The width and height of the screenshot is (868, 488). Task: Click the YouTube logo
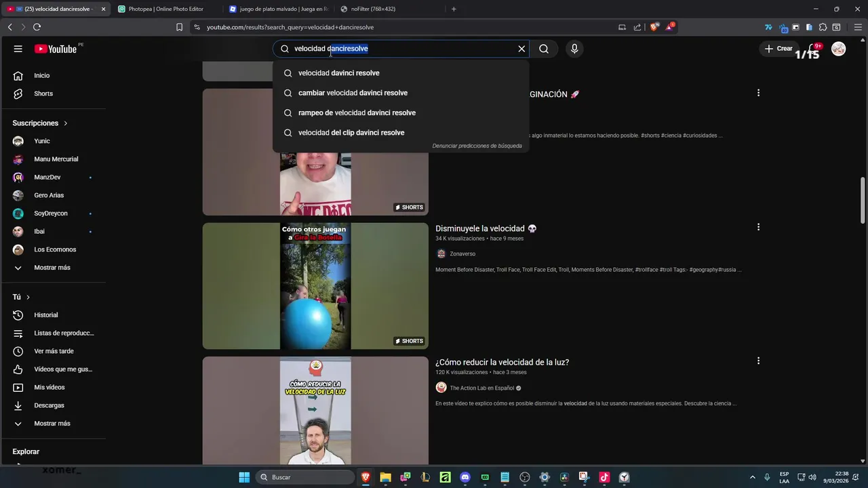[x=56, y=49]
